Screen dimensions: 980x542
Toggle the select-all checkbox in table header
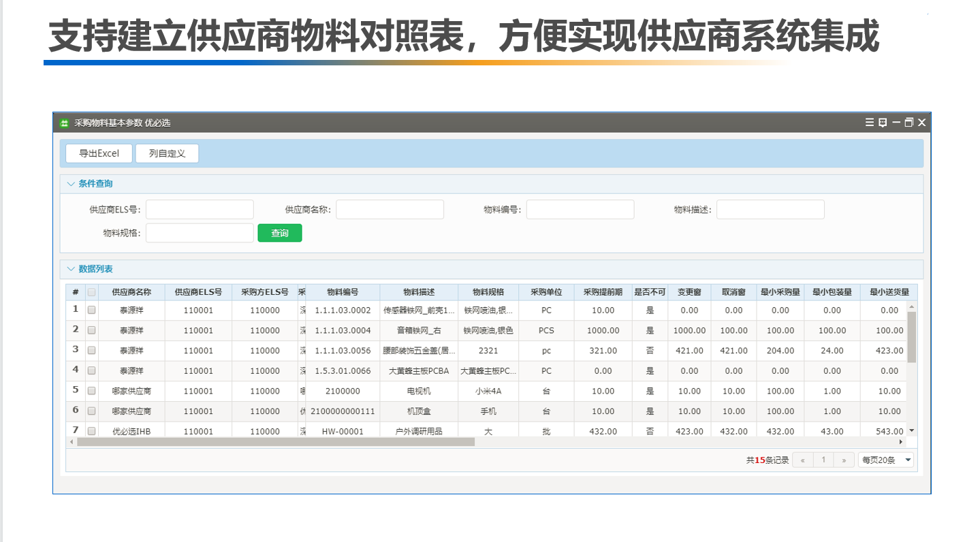[x=91, y=292]
